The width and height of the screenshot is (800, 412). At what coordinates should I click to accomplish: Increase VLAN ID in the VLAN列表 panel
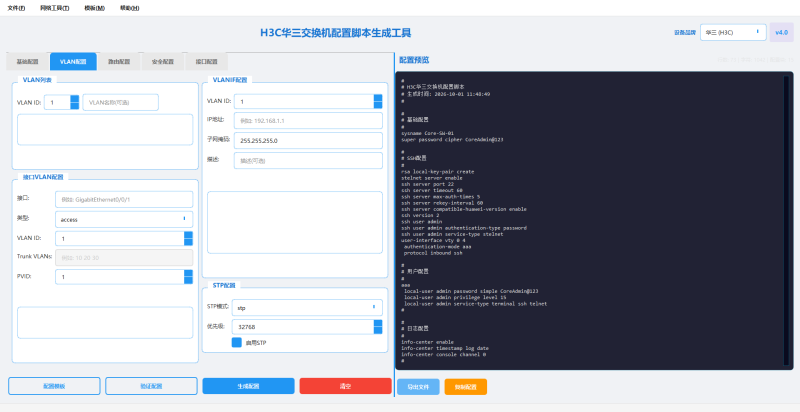(74, 98)
